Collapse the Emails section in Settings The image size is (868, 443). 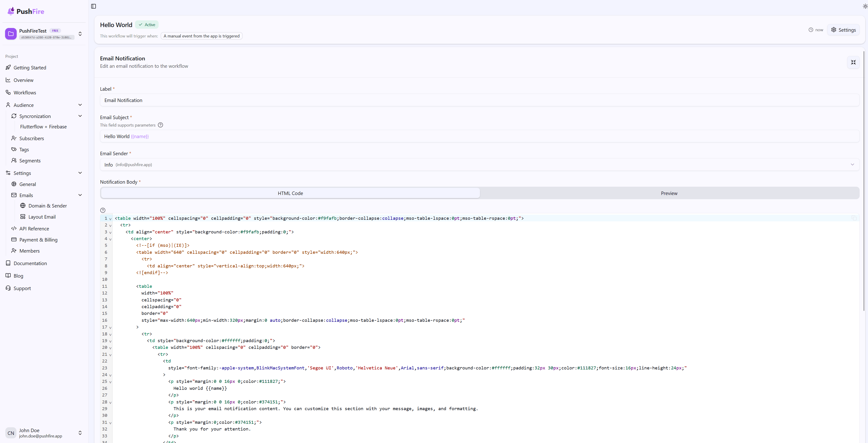pos(80,195)
